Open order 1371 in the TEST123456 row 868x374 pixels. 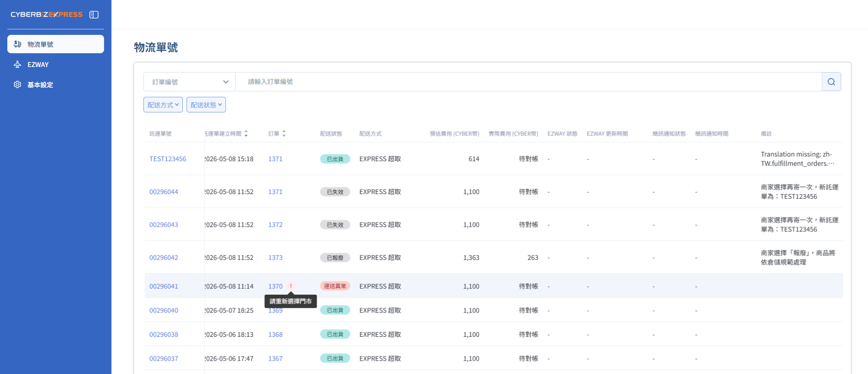coord(275,159)
